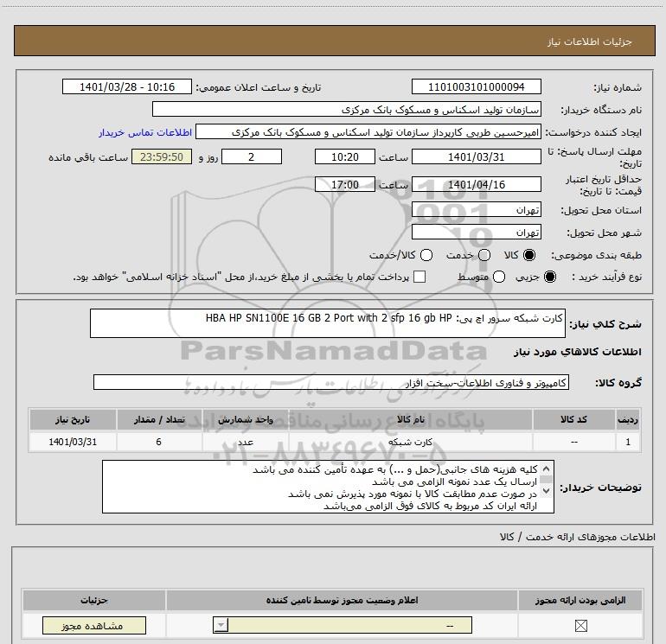This screenshot has width=666, height=644.
Task: Click the price validity date 1401/04/16 field
Action: click(x=476, y=185)
